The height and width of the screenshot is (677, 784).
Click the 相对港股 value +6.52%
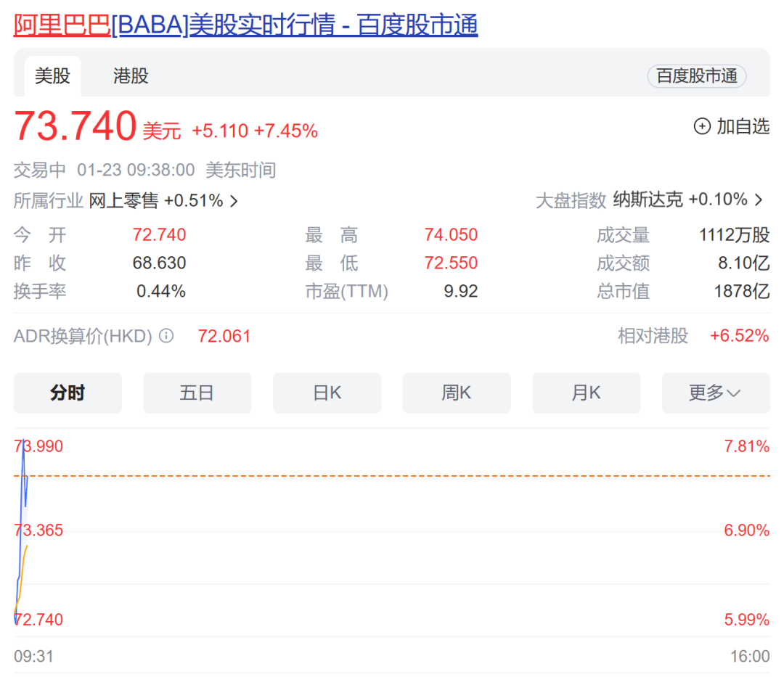[x=740, y=335]
